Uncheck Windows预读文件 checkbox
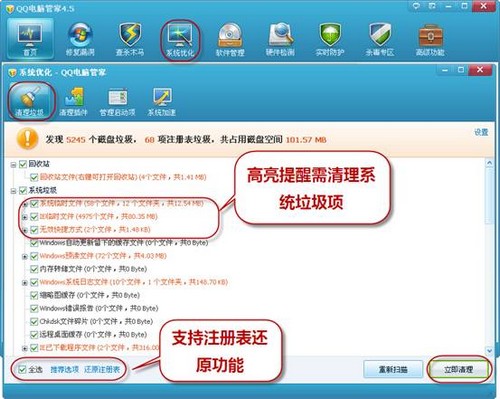The width and height of the screenshot is (500, 399). pyautogui.click(x=34, y=256)
